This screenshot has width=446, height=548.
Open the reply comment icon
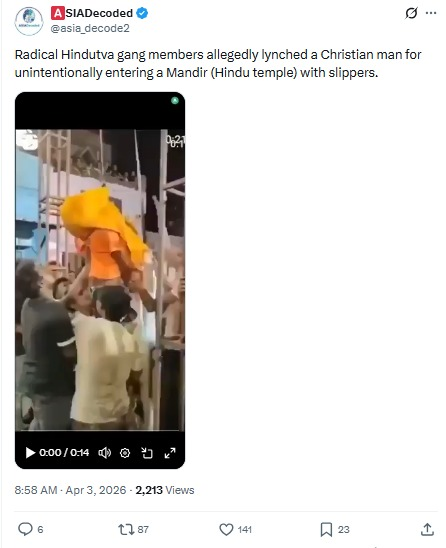point(25,529)
